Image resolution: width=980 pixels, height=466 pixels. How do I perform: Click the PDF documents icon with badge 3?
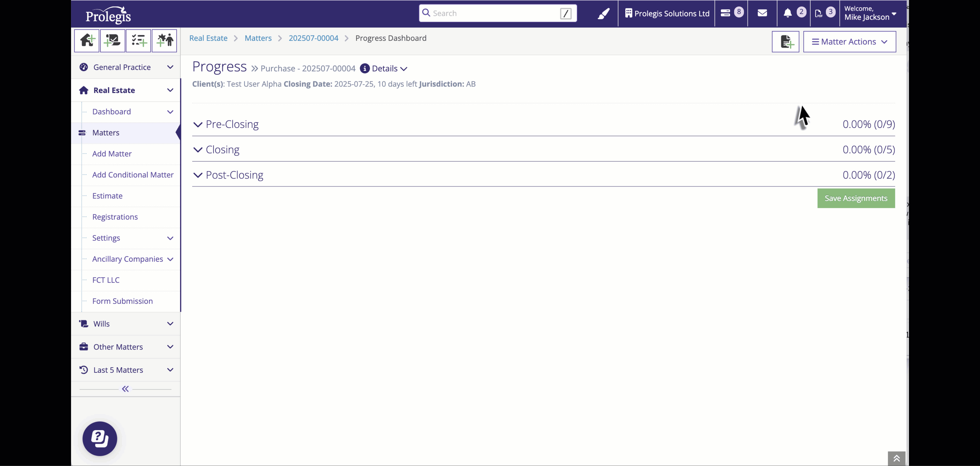pyautogui.click(x=819, y=14)
